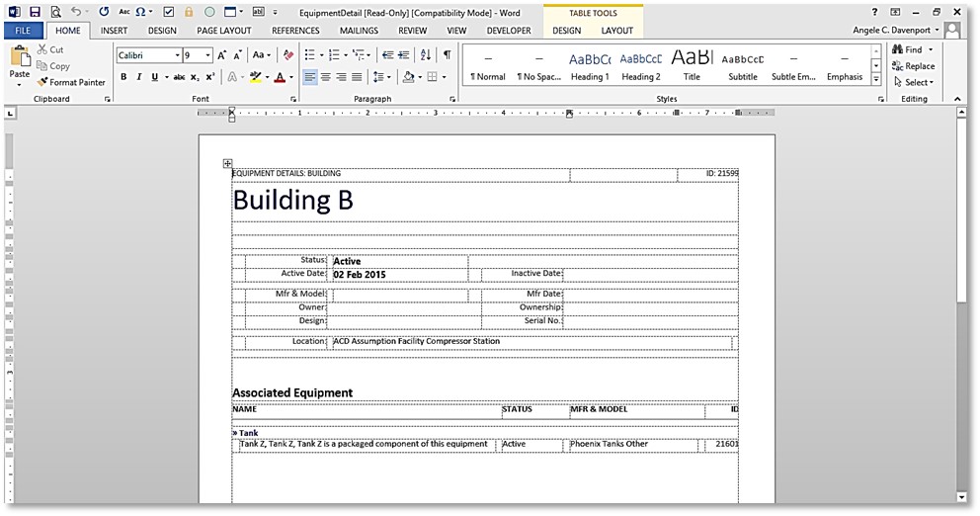
Task: Switch to the DEVELOPER tab
Action: (x=509, y=30)
